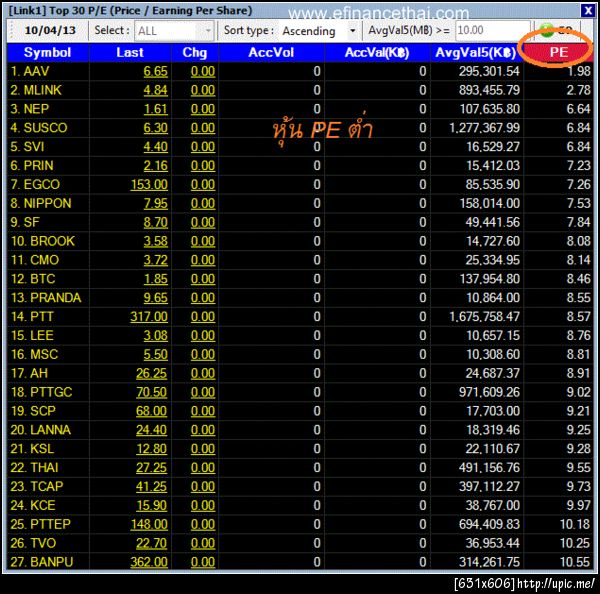Viewport: 600px width, 594px height.
Task: Click PE value 8.57 for PTT
Action: 579,317
